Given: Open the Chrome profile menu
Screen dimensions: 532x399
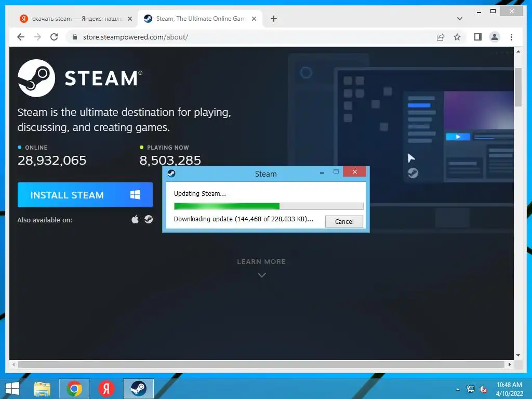Looking at the screenshot, I should 495,37.
